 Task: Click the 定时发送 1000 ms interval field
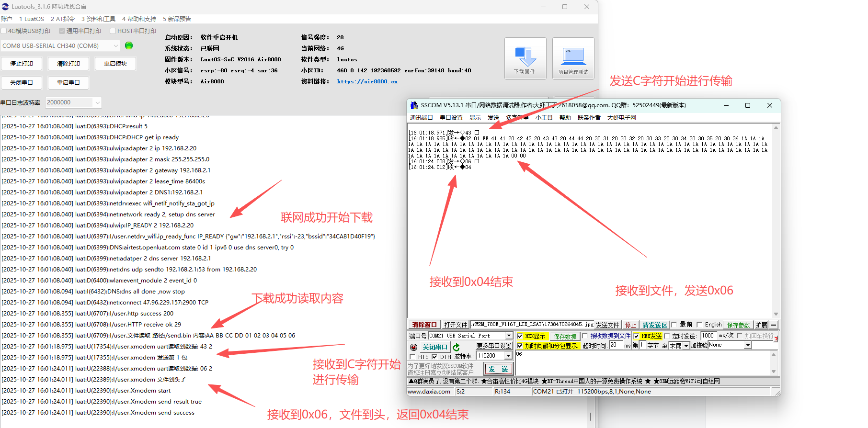[x=708, y=336]
